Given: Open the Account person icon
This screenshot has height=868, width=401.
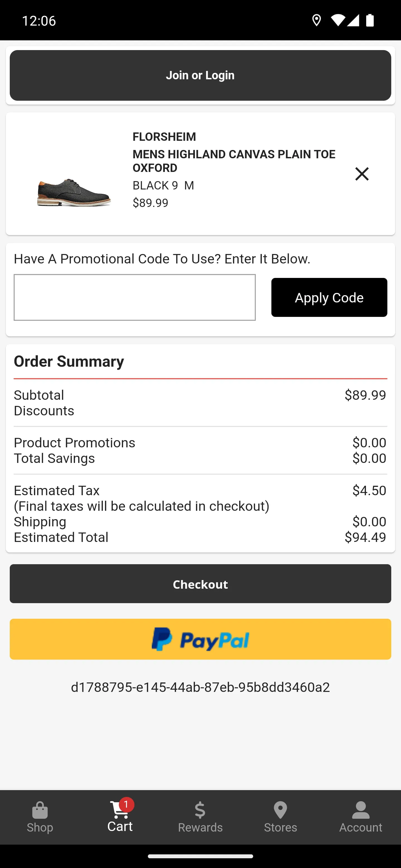Looking at the screenshot, I should pos(361,810).
